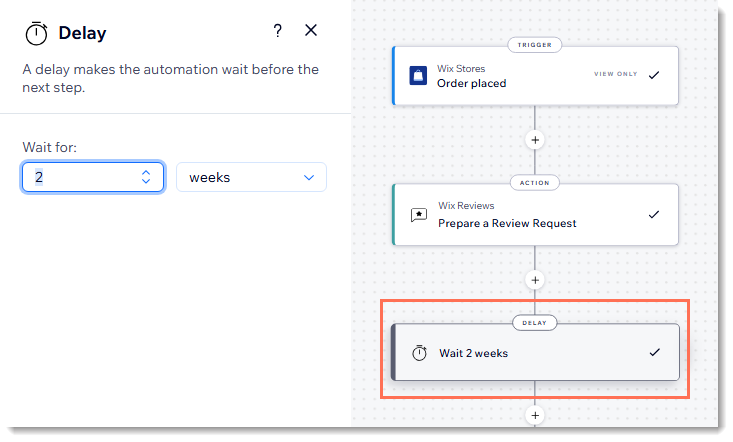Add step below Prepare a Review Request
Image resolution: width=733 pixels, height=442 pixels.
coord(535,280)
